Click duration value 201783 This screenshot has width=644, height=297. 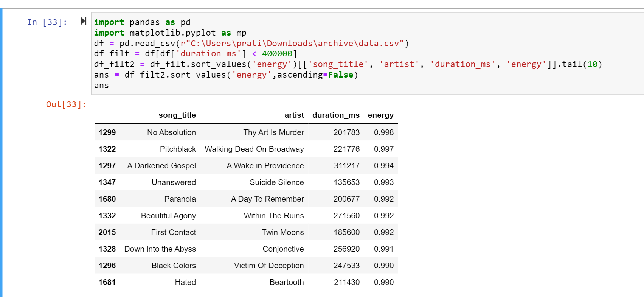point(346,132)
